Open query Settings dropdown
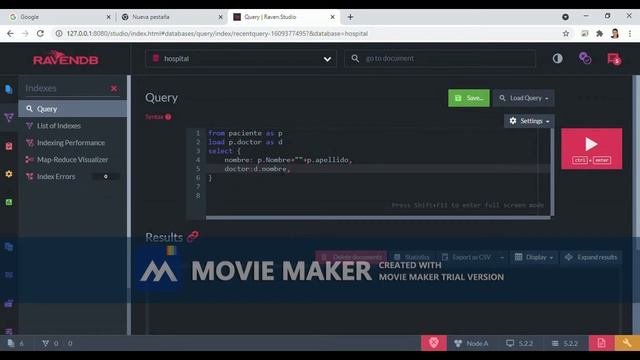Screen dimensions: 640x360 pyautogui.click(x=529, y=121)
